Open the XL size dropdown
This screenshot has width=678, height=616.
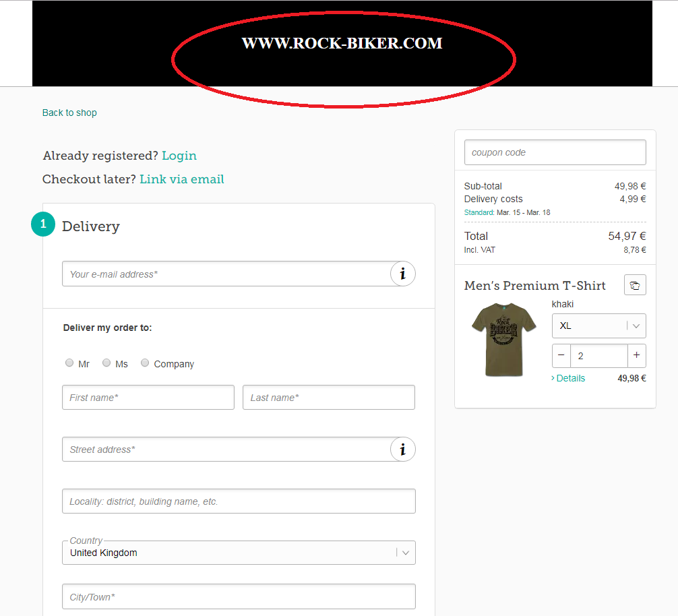tap(598, 326)
